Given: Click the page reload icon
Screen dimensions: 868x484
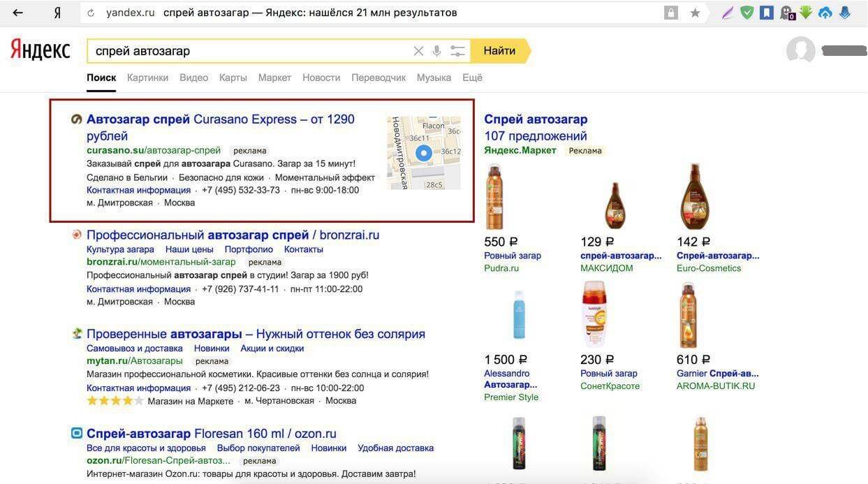Looking at the screenshot, I should click(91, 13).
